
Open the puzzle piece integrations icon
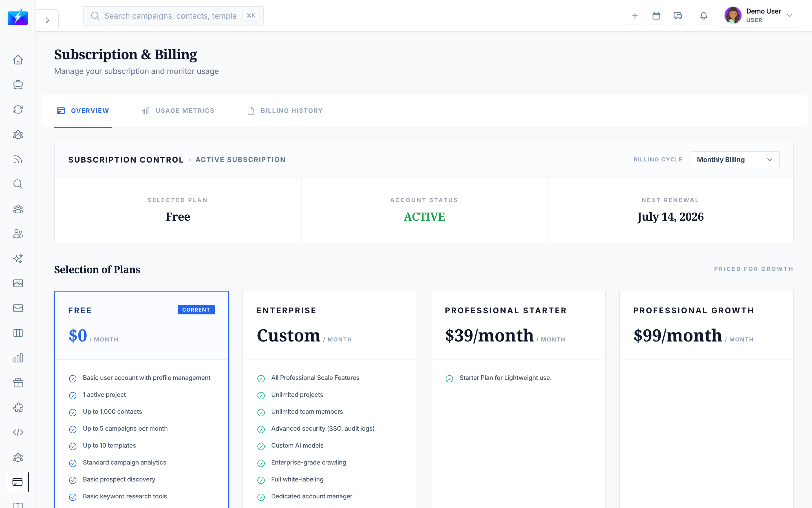pyautogui.click(x=18, y=408)
